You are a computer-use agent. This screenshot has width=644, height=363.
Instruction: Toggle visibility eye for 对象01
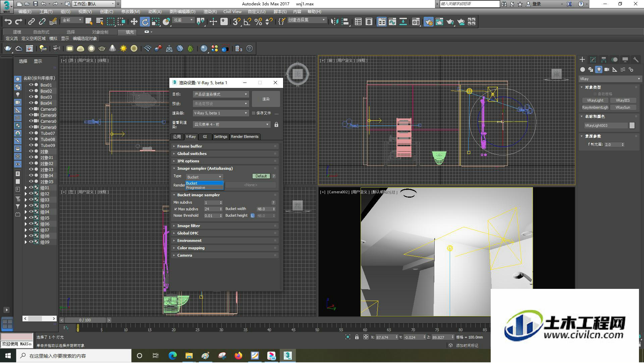click(31, 157)
